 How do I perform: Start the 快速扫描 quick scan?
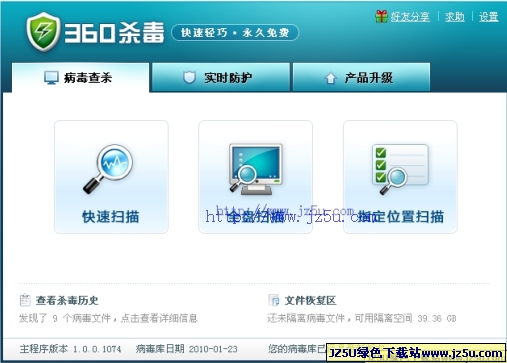click(111, 177)
